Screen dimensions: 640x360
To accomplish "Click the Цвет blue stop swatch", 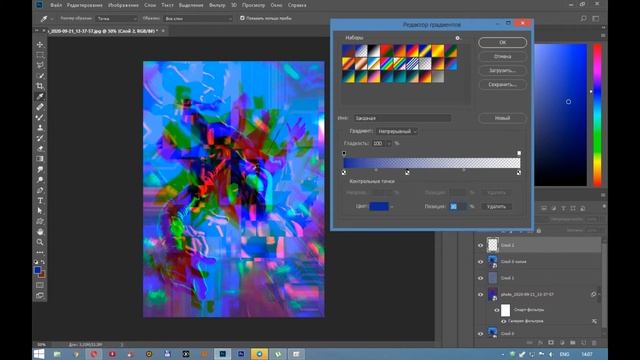I will tap(379, 207).
